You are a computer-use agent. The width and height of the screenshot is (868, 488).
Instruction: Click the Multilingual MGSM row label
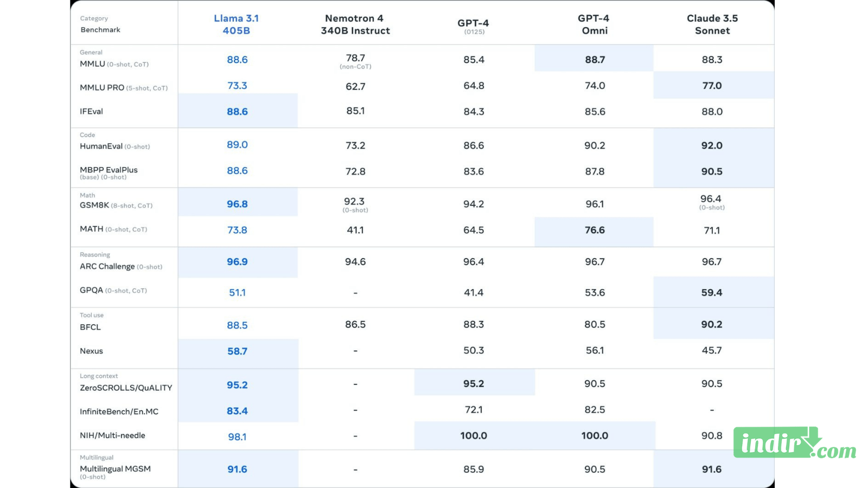click(x=115, y=469)
